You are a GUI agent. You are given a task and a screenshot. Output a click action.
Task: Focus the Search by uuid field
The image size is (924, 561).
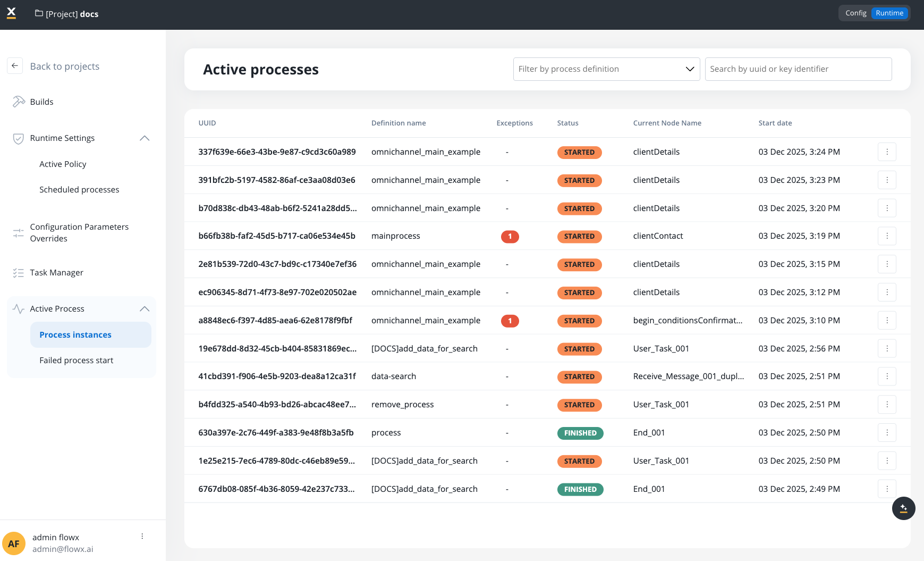pos(798,69)
